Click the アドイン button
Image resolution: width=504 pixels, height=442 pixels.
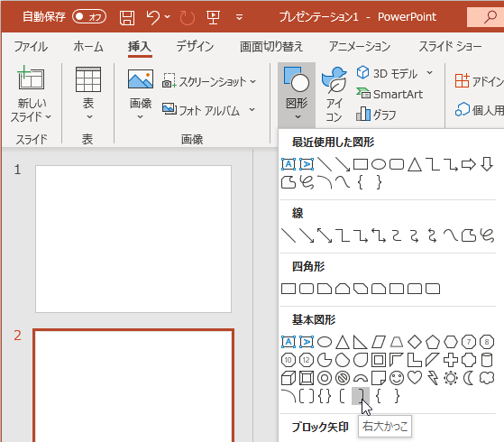(479, 81)
